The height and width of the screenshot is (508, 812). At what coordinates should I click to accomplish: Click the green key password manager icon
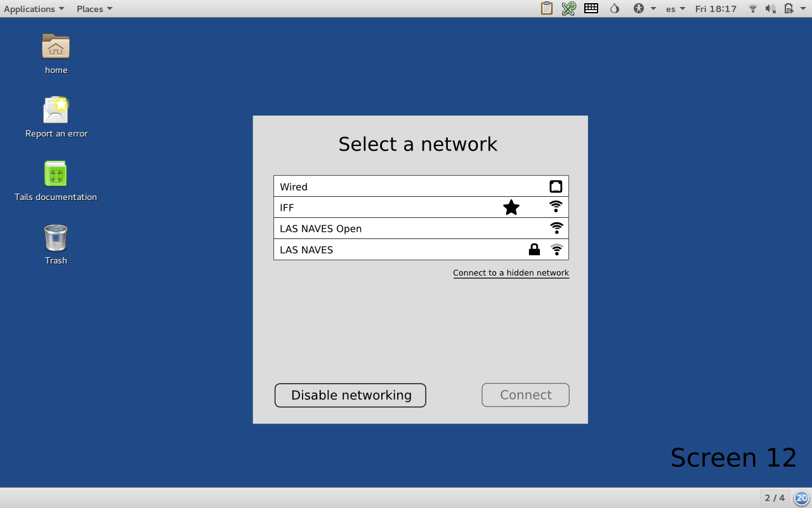568,8
